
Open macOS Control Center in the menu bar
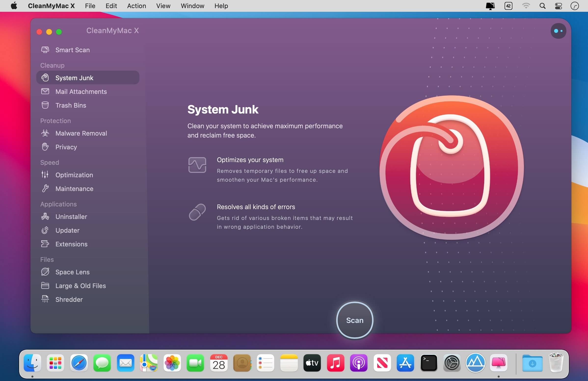559,6
